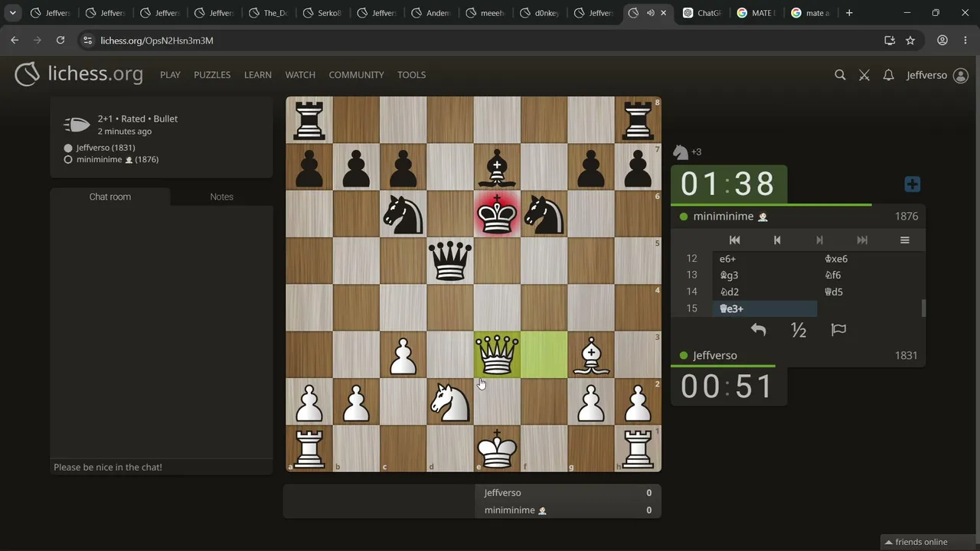
Task: Open the crossed-swords challenges icon
Action: click(864, 75)
